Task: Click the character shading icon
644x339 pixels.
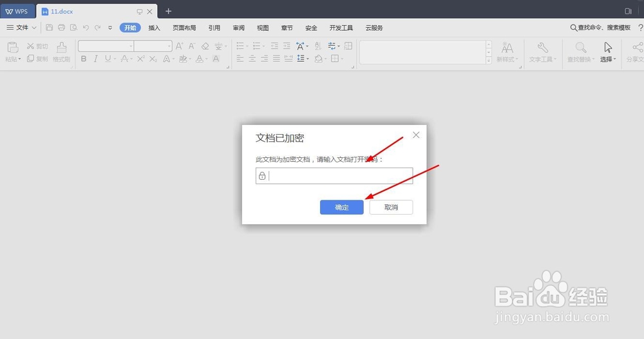Action: click(x=216, y=59)
